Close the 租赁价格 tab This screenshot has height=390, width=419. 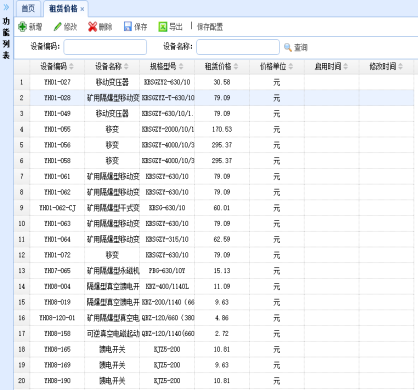[x=82, y=9]
